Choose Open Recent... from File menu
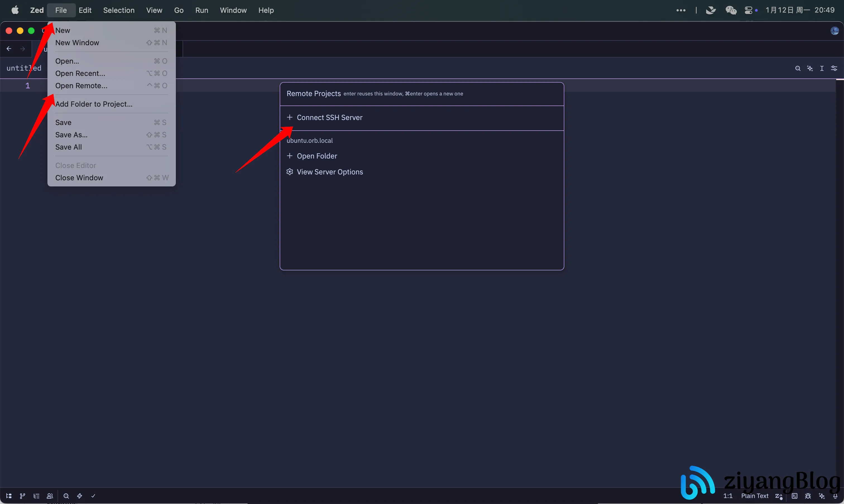The image size is (844, 504). [80, 73]
